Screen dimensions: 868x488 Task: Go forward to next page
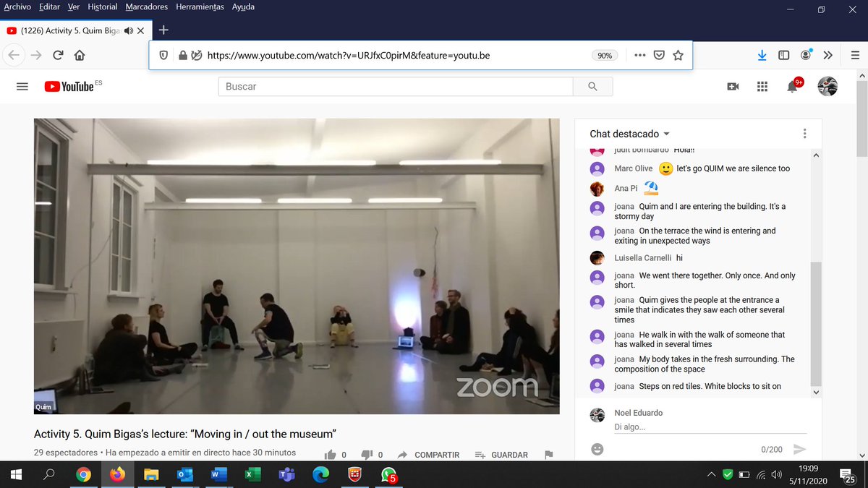tap(36, 55)
